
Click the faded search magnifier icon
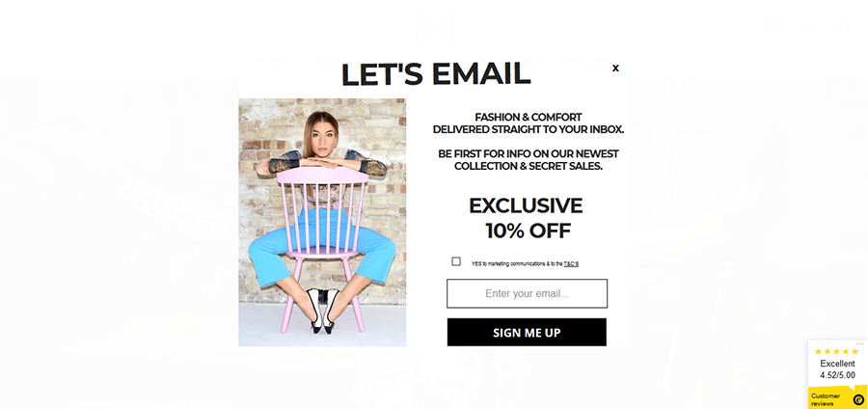point(776,24)
